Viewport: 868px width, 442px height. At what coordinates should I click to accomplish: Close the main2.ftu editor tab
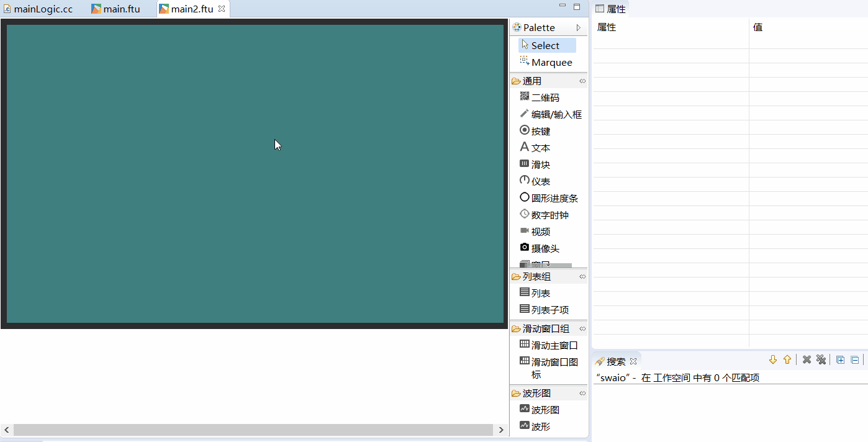222,9
